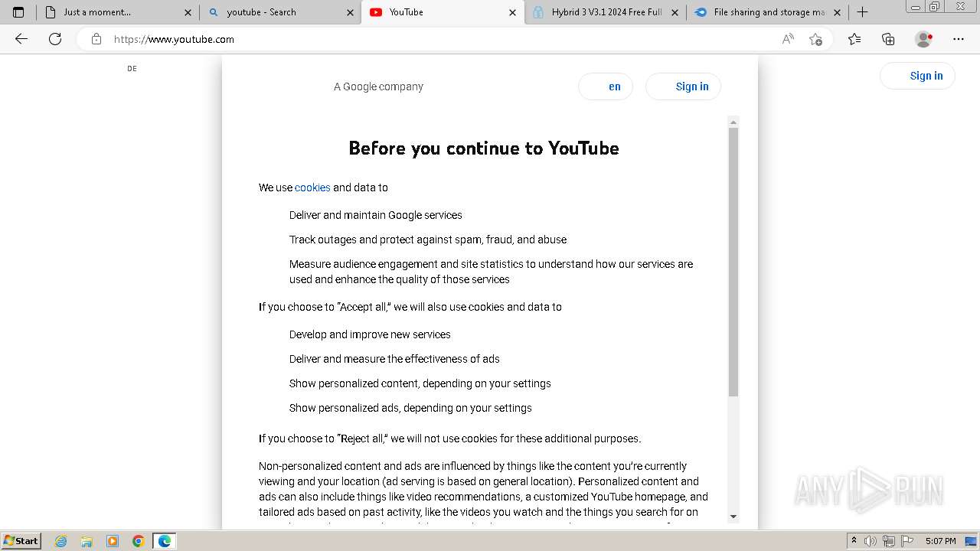The image size is (980, 551).
Task: Click 'Track outages and protect against spam' line
Action: click(428, 240)
